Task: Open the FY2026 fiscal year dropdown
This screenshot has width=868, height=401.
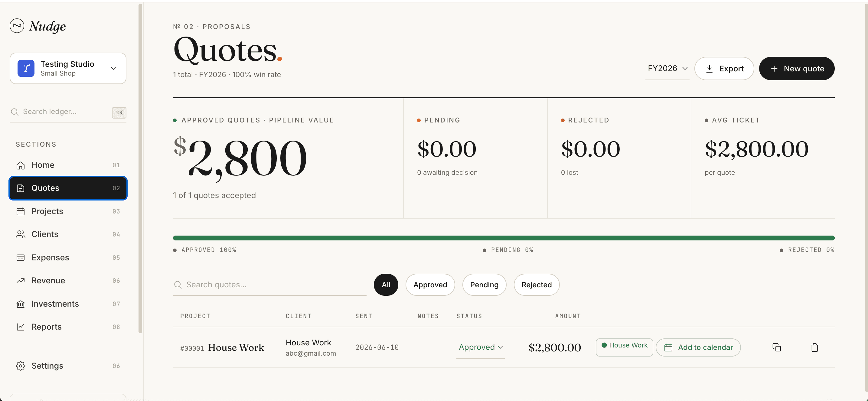Action: coord(667,68)
